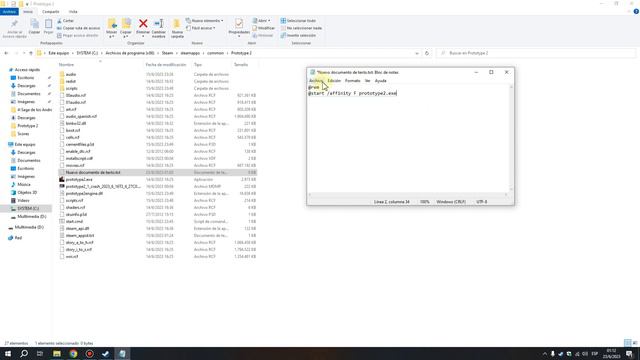Viewport: 640px width, 360px height.
Task: Click the Notepad taskbar icon
Action: pyautogui.click(x=122, y=353)
